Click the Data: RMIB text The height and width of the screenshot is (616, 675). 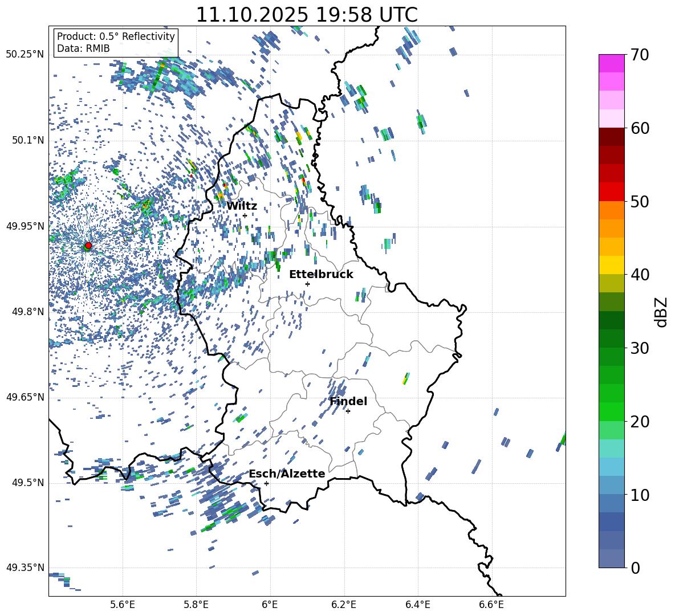(x=83, y=48)
